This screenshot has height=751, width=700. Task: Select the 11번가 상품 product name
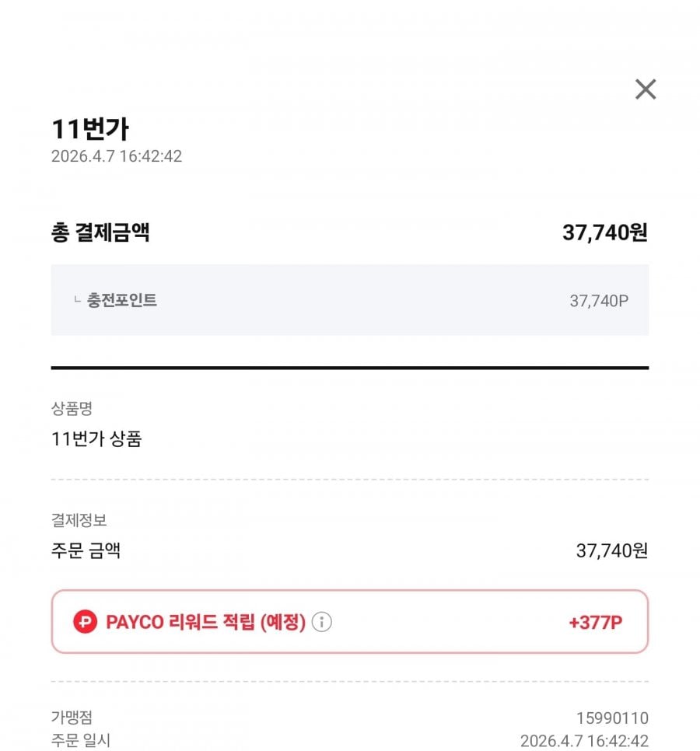(96, 438)
